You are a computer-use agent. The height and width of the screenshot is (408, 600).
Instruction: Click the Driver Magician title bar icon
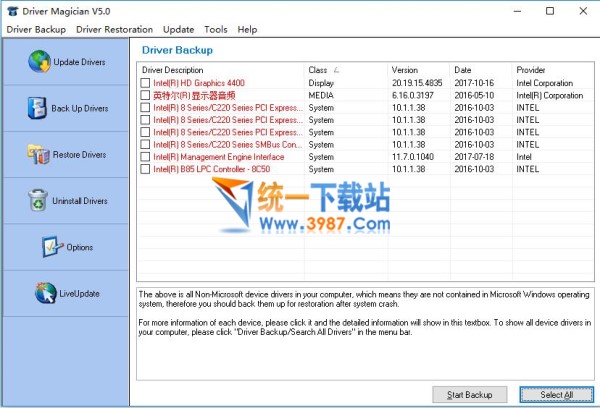click(x=11, y=11)
